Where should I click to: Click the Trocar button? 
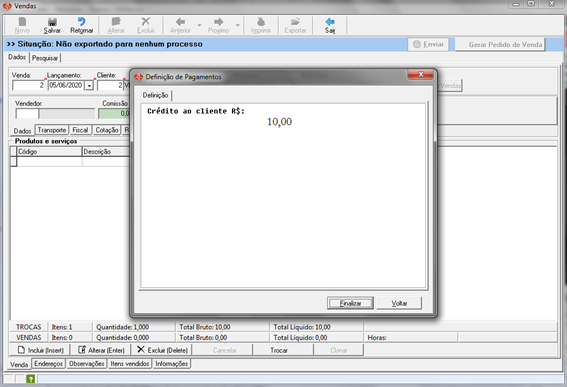point(279,350)
